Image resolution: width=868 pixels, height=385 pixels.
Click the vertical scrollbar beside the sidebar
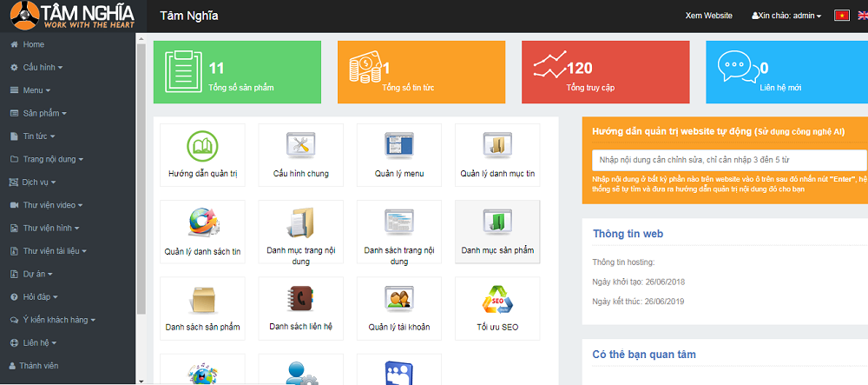click(141, 177)
